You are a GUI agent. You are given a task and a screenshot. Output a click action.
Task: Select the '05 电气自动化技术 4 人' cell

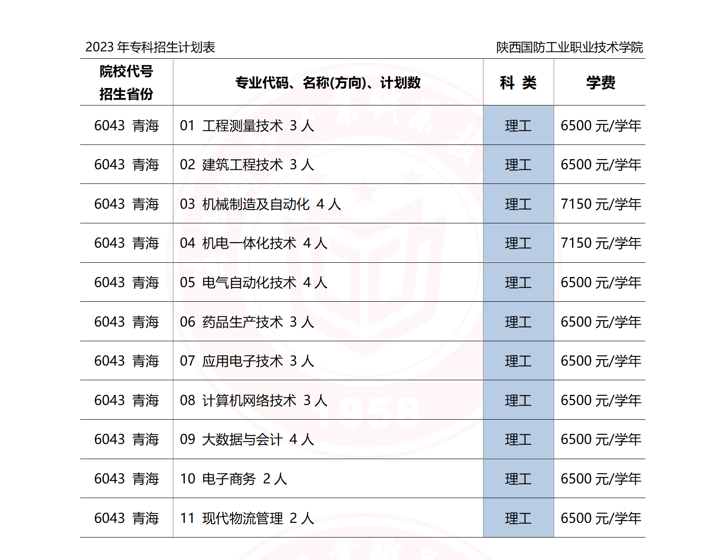tap(253, 283)
